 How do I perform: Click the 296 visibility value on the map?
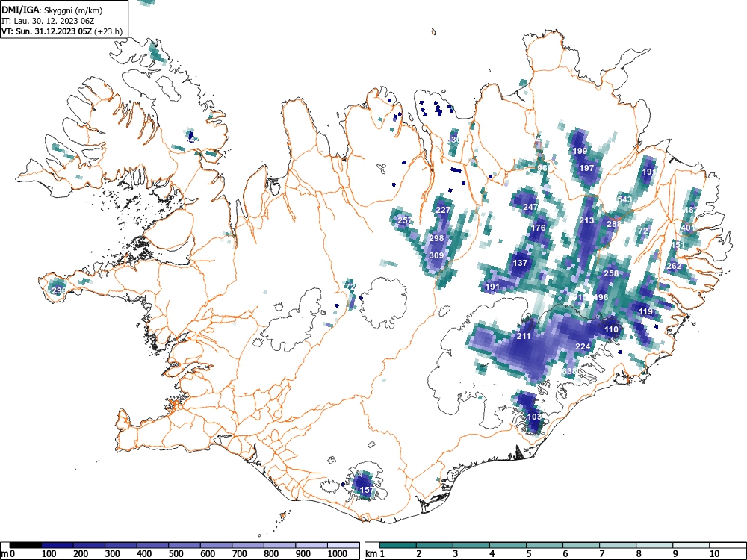point(59,290)
